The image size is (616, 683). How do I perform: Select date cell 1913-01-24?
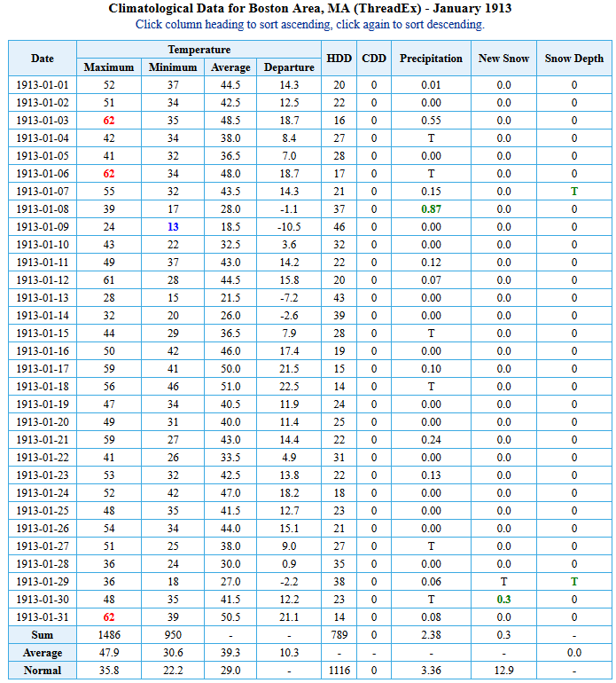tap(43, 493)
